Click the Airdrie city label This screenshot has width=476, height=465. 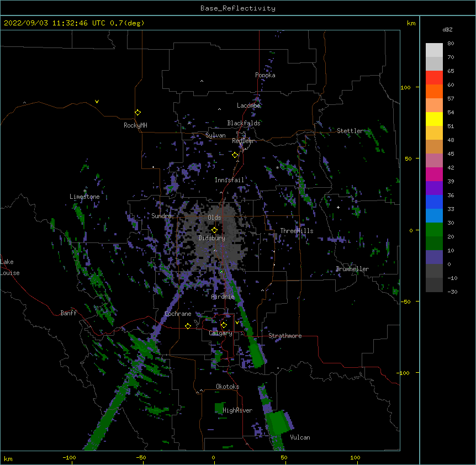click(x=223, y=297)
